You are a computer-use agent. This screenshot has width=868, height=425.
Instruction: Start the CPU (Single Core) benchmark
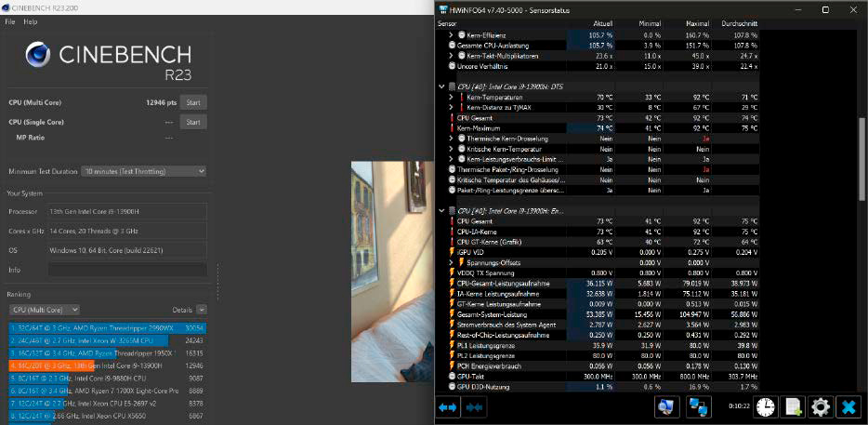[193, 122]
